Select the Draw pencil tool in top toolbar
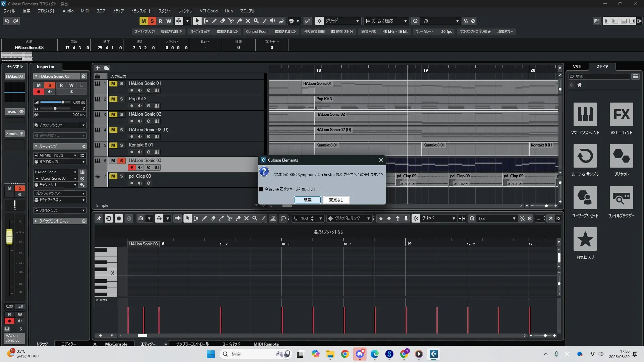 point(214,21)
